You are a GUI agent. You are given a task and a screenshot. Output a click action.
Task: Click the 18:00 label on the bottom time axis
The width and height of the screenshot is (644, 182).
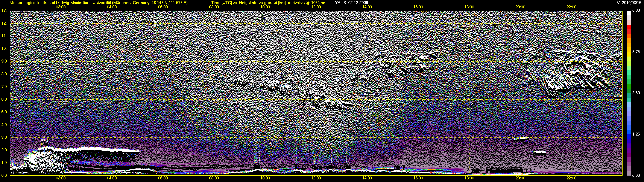pyautogui.click(x=469, y=178)
